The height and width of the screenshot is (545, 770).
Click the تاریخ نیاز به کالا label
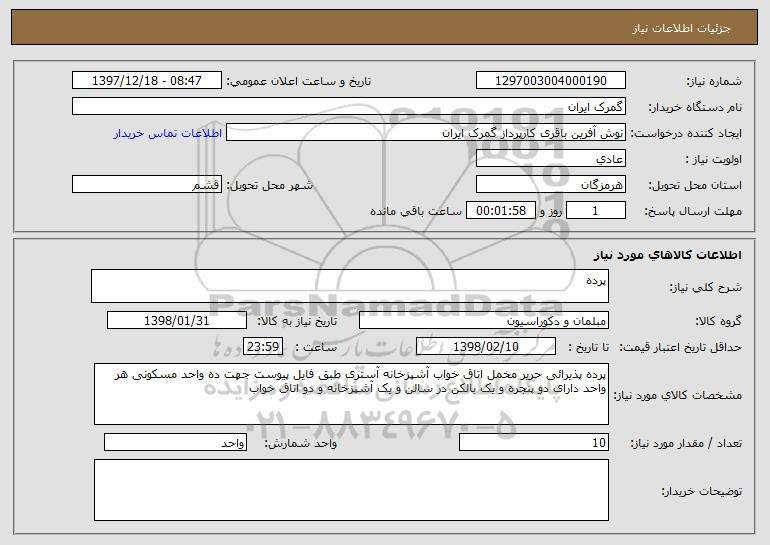pos(297,322)
